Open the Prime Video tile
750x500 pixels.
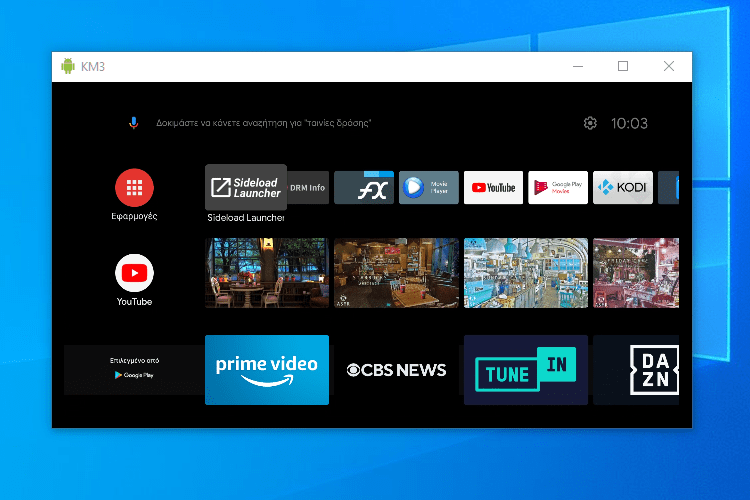pyautogui.click(x=267, y=370)
